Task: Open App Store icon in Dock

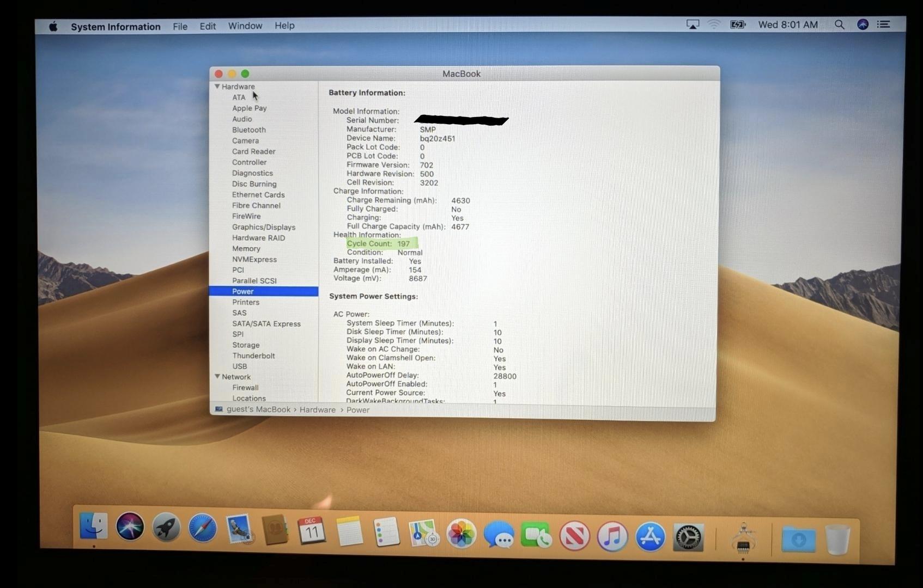Action: 650,537
